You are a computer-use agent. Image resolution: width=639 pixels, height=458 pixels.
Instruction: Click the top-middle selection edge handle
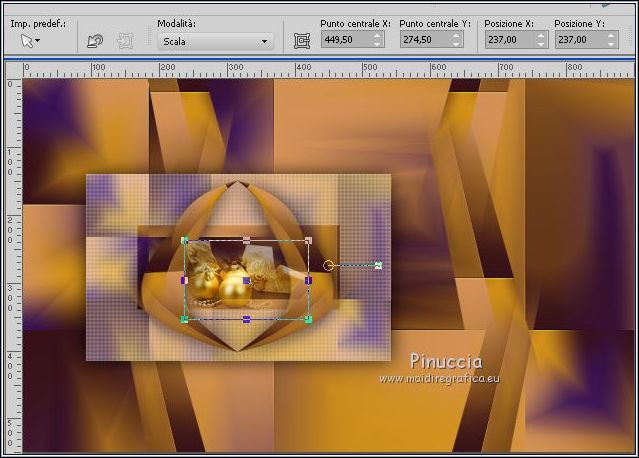tap(247, 240)
